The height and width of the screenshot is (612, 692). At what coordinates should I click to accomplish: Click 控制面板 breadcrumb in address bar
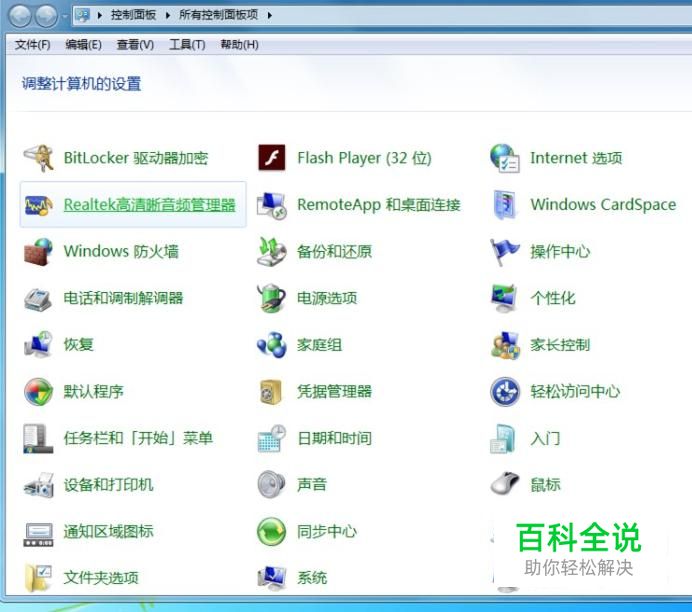pos(134,15)
